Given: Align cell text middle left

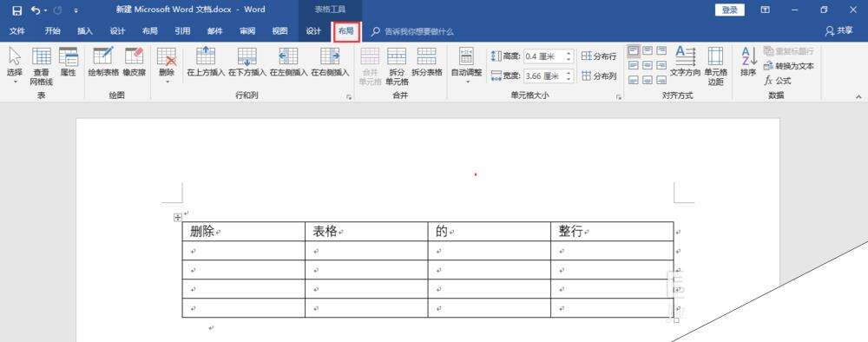Looking at the screenshot, I should click(634, 65).
